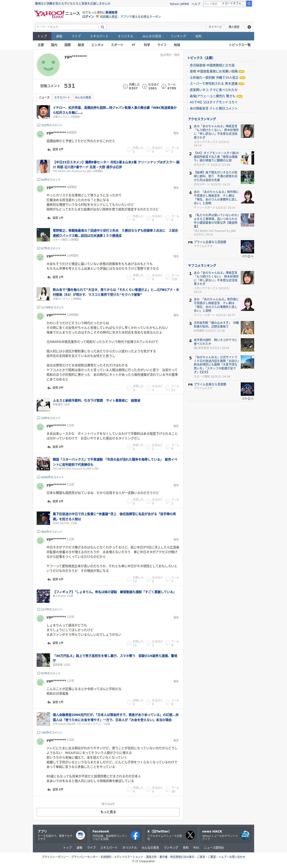This screenshot has height=868, width=287.
Task: Click the keyword search magnifier icon
Action: coord(103,27)
